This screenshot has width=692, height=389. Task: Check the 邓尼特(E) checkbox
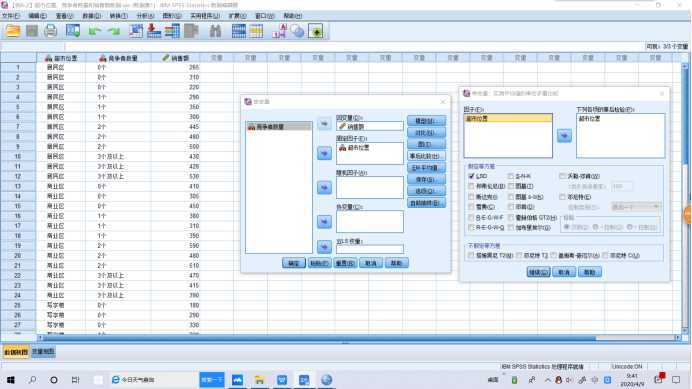coord(563,197)
